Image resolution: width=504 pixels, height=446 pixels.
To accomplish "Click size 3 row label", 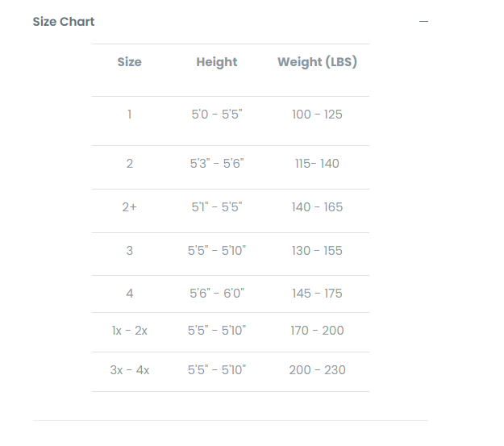I will [129, 251].
